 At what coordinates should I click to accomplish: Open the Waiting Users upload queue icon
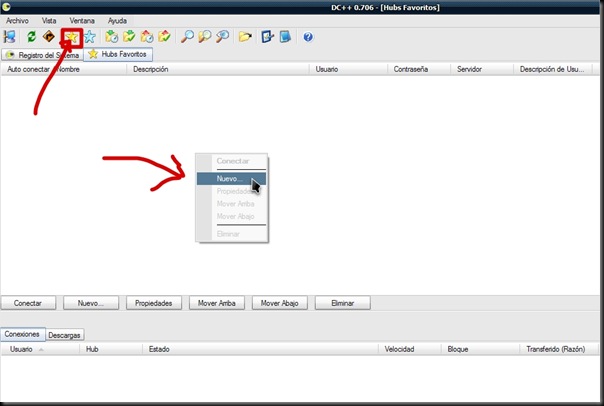[x=147, y=37]
